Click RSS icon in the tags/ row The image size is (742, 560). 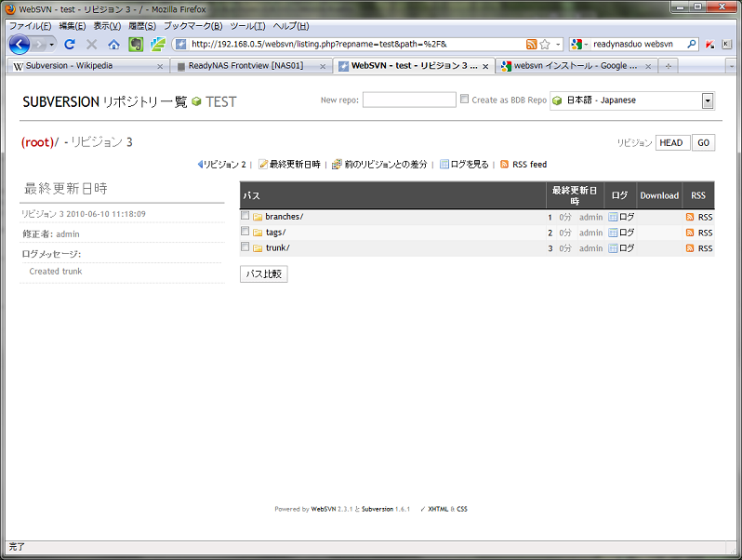(x=690, y=233)
